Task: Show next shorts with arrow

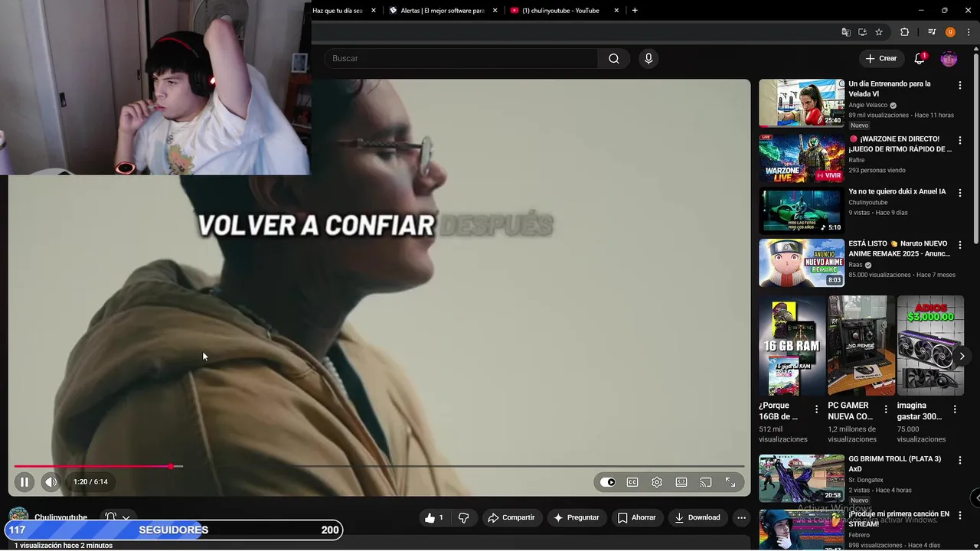Action: 962,356
